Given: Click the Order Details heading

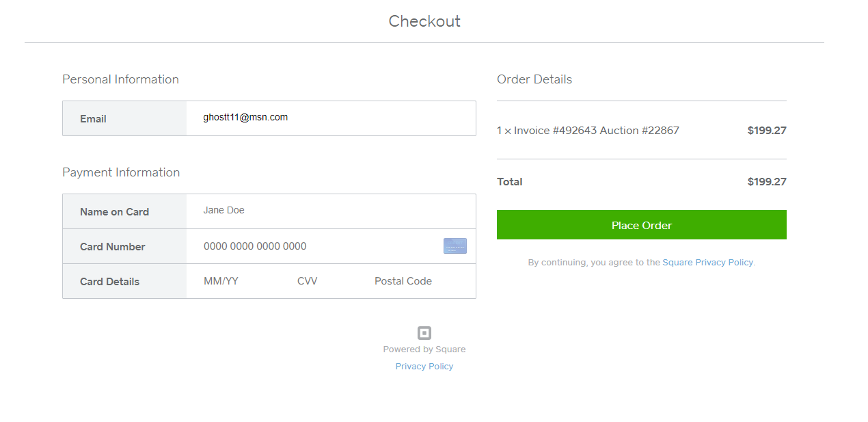Looking at the screenshot, I should pos(534,79).
